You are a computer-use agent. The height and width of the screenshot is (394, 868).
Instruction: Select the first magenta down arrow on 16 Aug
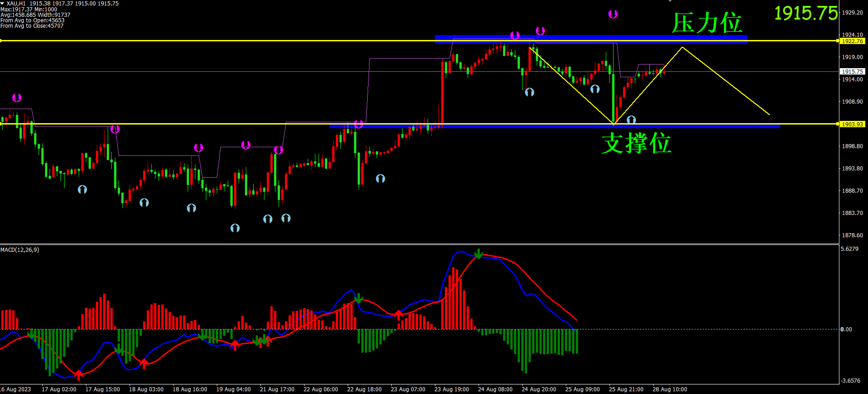click(17, 98)
